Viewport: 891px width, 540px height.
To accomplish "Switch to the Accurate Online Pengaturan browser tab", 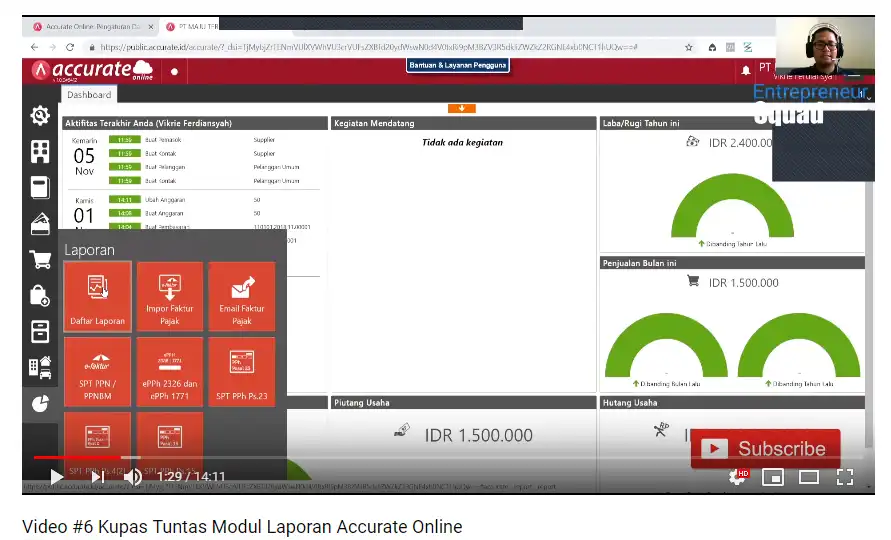I will 93,27.
